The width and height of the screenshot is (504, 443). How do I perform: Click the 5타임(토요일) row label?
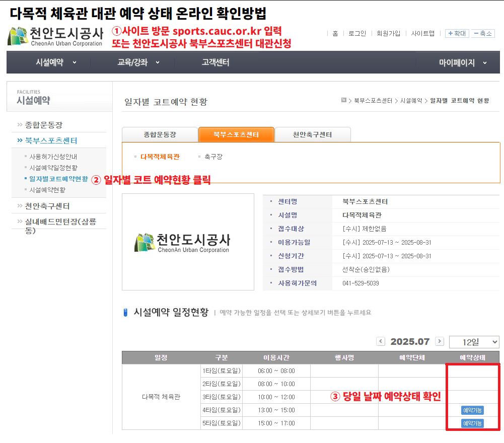(x=222, y=423)
